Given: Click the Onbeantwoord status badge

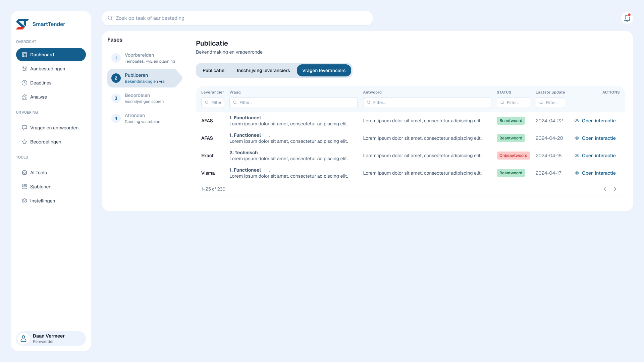Looking at the screenshot, I should click(514, 156).
